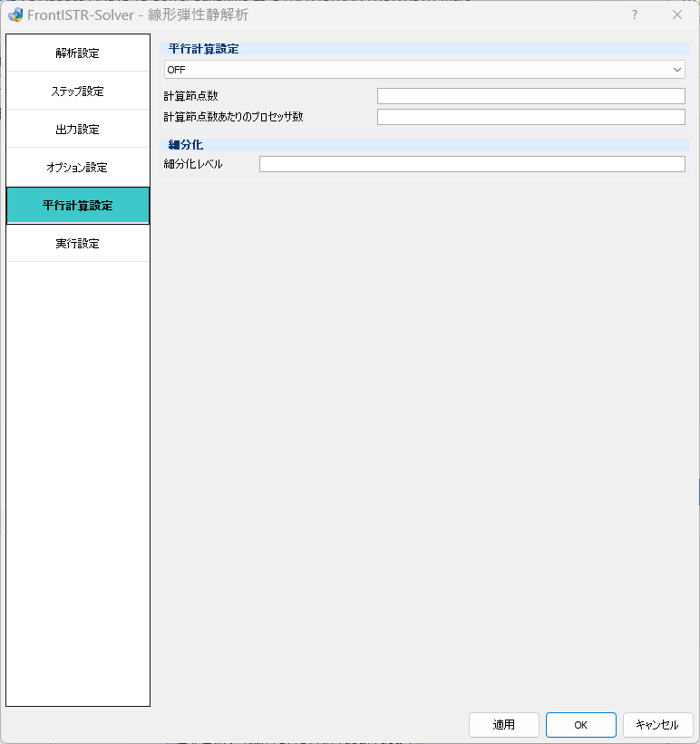Click the 計算節点数あたりのプロセッサ数 input field
Viewport: 700px width, 744px height.
(x=531, y=117)
